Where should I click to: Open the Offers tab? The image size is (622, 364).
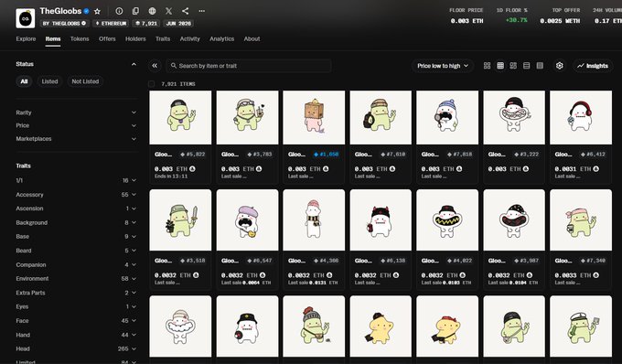pos(107,38)
